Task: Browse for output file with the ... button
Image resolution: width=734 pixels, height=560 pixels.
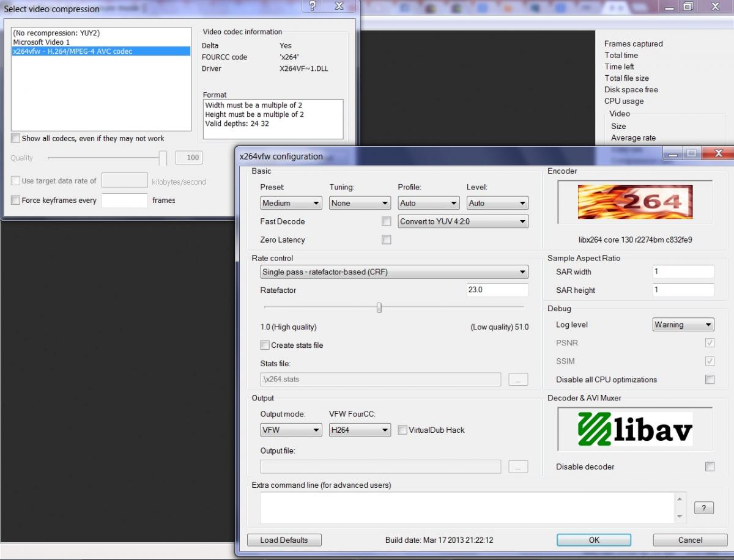Action: [x=518, y=467]
